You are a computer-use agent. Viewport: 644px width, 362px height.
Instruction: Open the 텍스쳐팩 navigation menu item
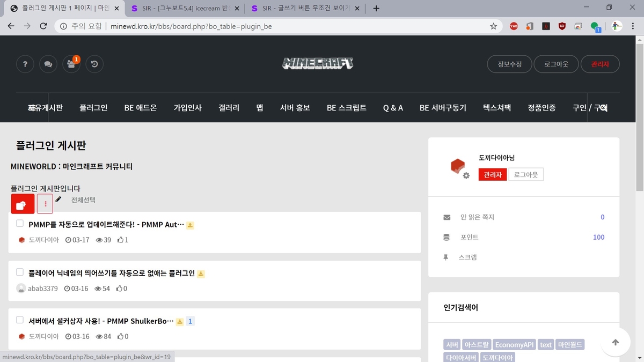pyautogui.click(x=497, y=108)
